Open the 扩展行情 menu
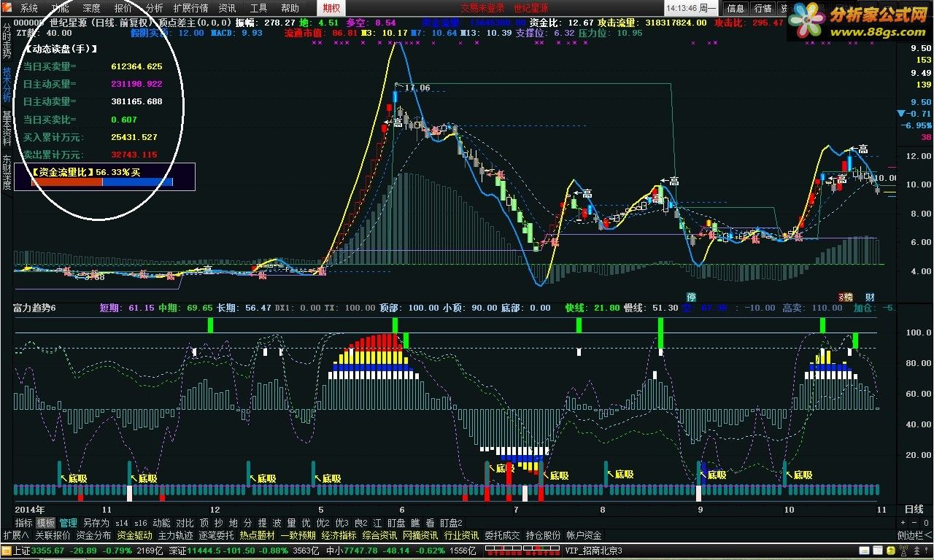The width and height of the screenshot is (934, 560). [190, 8]
